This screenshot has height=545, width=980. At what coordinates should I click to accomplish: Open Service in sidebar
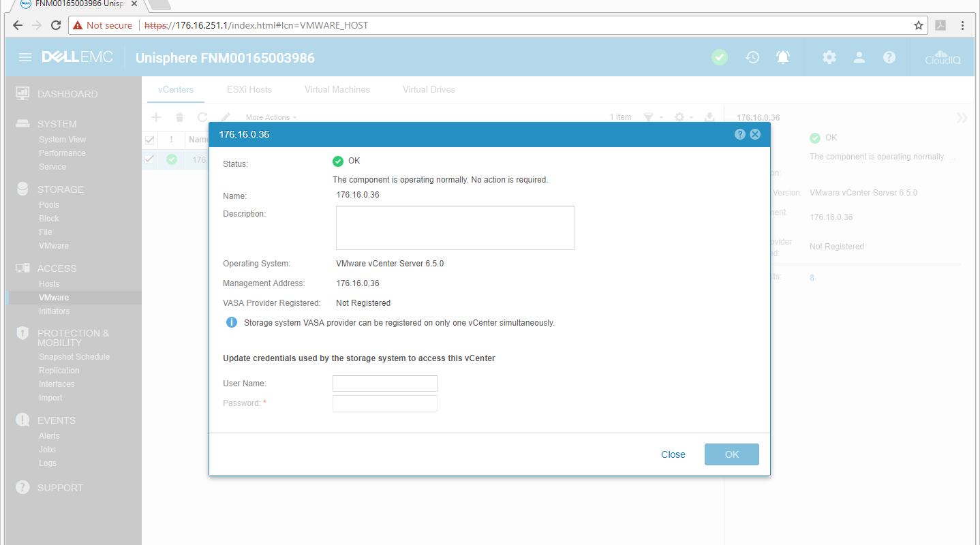pos(52,167)
